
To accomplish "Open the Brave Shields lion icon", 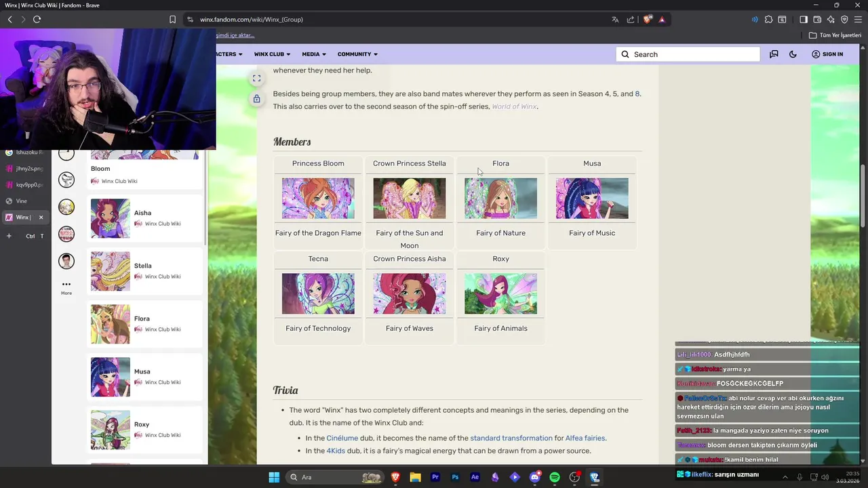I will click(647, 20).
